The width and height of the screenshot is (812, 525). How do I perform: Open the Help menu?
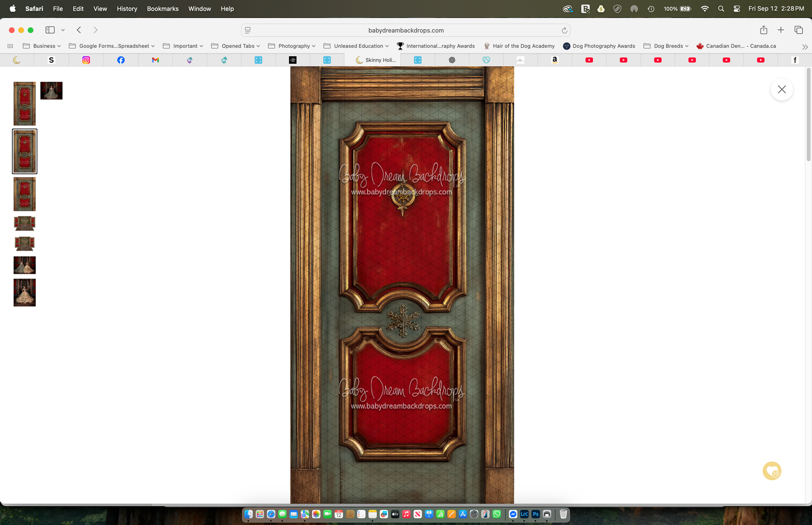click(x=227, y=9)
